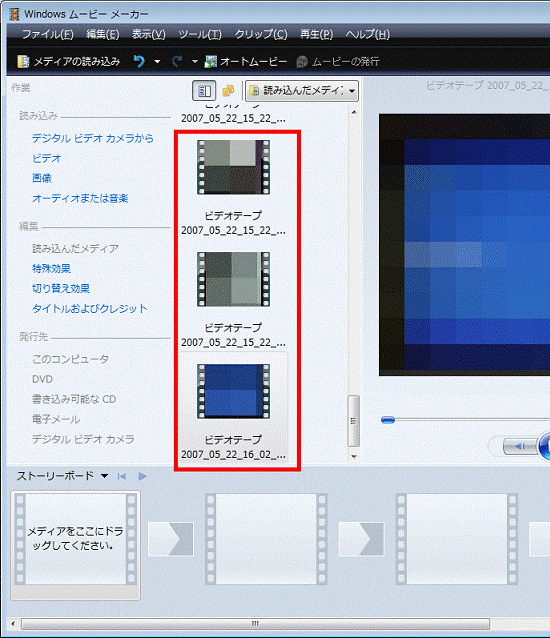Viewport: 550px width, 638px height.
Task: Open the ファイル(F) menu
Action: click(x=48, y=35)
